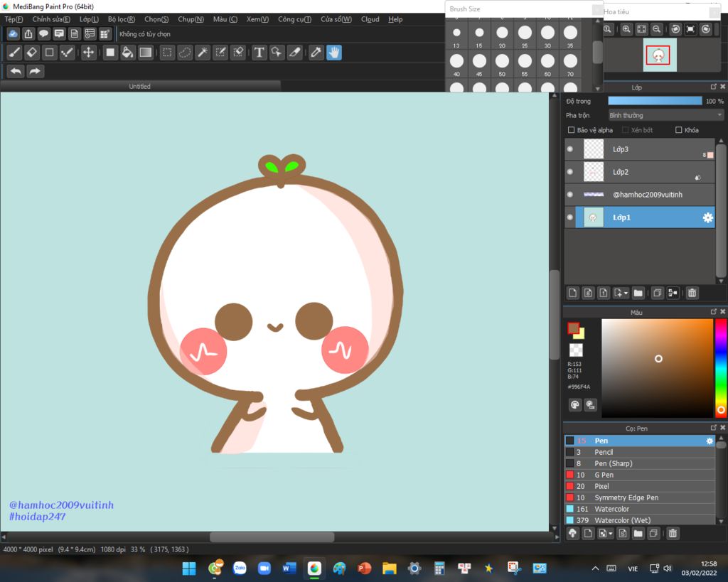This screenshot has height=582, width=728.
Task: Open Microsoft Word from the taskbar
Action: (x=289, y=568)
